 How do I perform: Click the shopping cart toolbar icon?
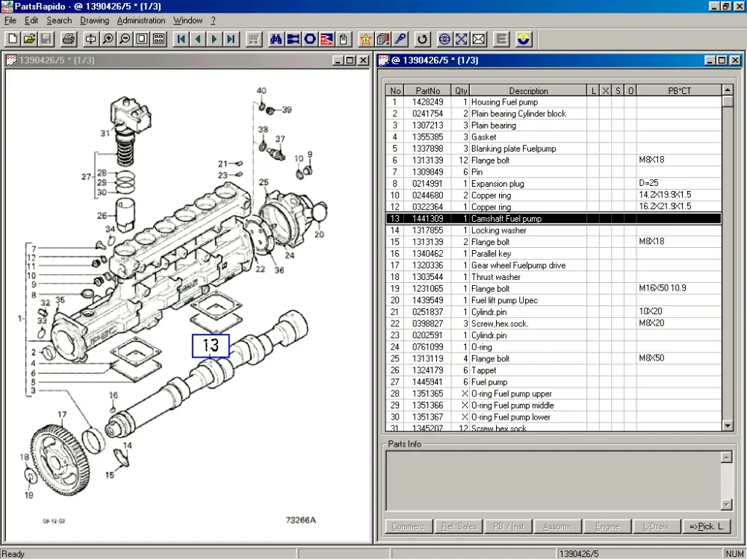click(x=254, y=39)
